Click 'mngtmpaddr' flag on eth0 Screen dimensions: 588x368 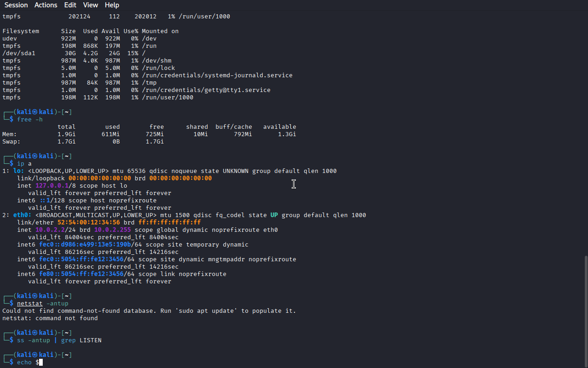coord(226,259)
